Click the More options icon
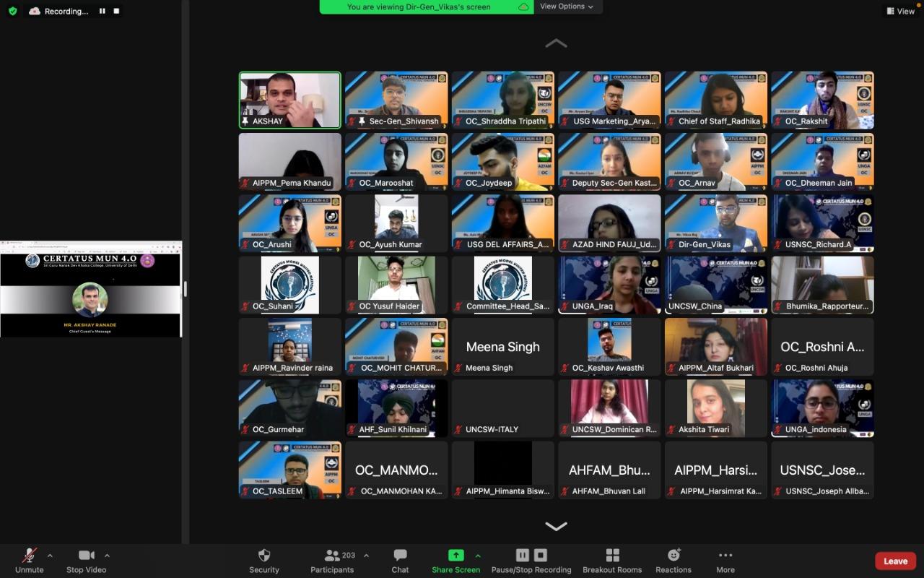This screenshot has width=924, height=578. [725, 556]
